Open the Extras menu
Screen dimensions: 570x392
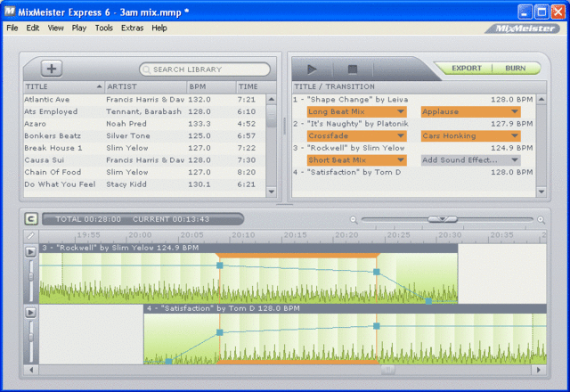point(133,28)
